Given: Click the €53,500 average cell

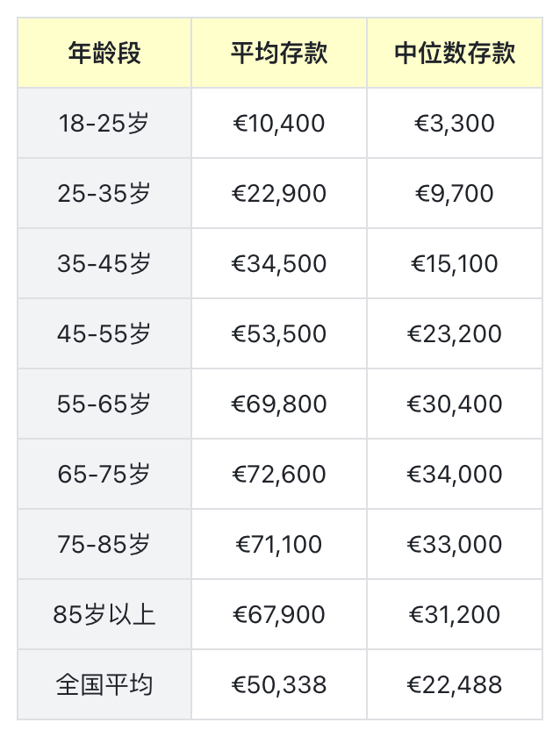Looking at the screenshot, I should pos(279,334).
